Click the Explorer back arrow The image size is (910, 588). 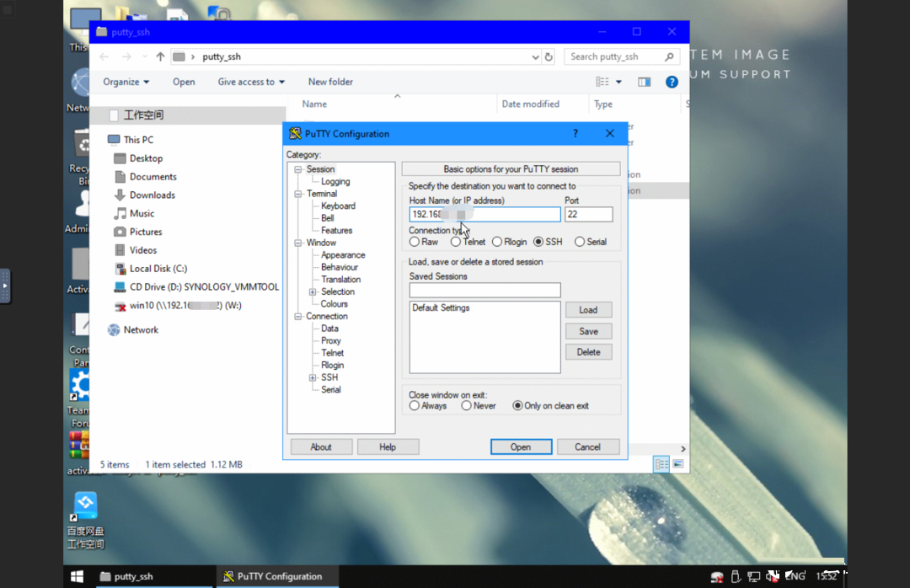(104, 57)
